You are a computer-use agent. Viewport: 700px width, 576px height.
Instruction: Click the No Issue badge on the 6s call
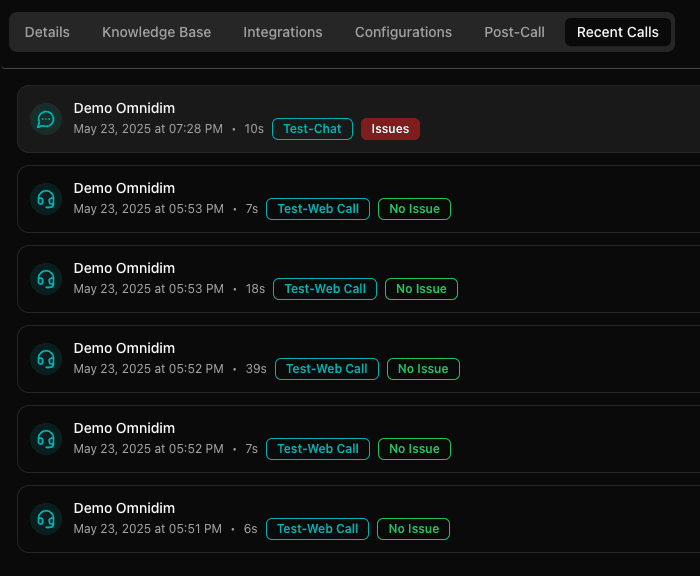pos(414,529)
